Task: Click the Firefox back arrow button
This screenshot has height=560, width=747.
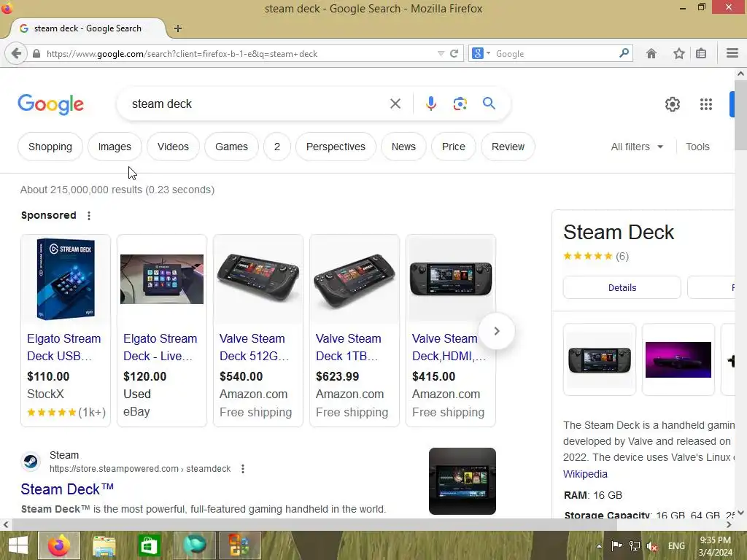Action: tap(16, 53)
